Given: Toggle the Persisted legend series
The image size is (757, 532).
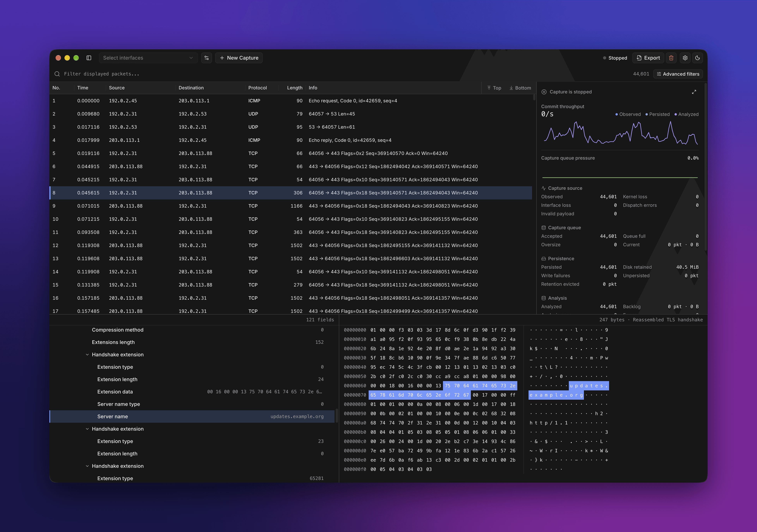Looking at the screenshot, I should (657, 114).
